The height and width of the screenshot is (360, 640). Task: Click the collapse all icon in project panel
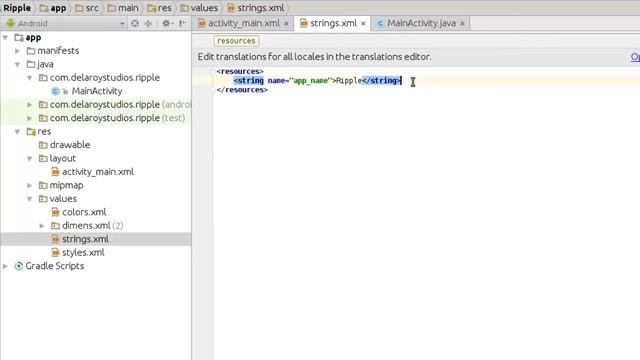tap(148, 23)
